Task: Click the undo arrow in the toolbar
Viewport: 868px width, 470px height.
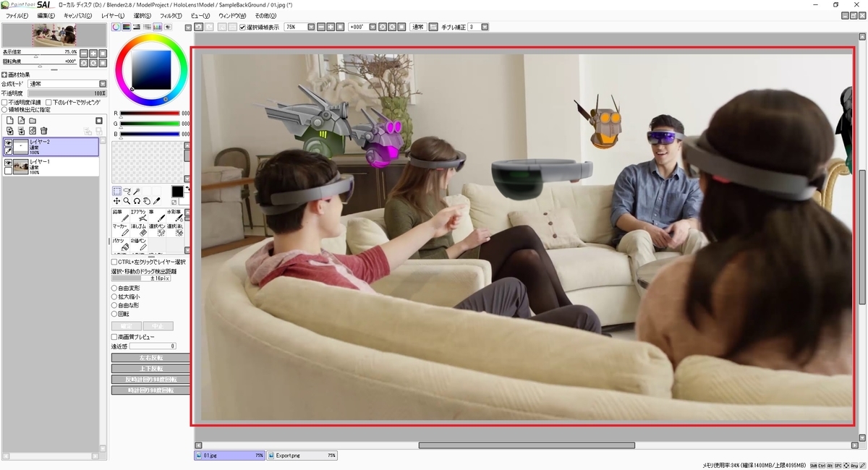Action: click(x=198, y=27)
